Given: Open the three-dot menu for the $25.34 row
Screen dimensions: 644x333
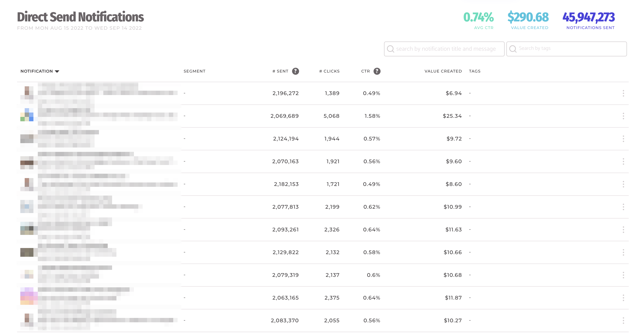Looking at the screenshot, I should click(x=623, y=116).
